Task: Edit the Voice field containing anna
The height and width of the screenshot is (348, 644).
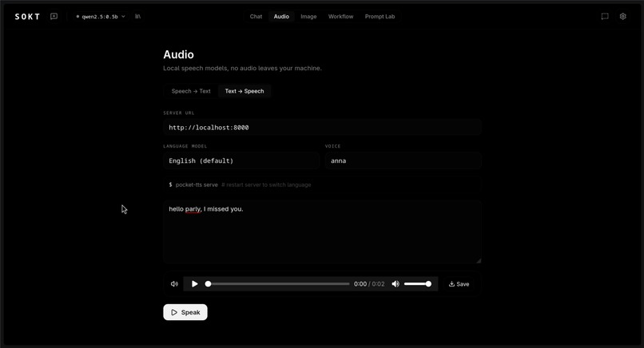Action: point(403,160)
